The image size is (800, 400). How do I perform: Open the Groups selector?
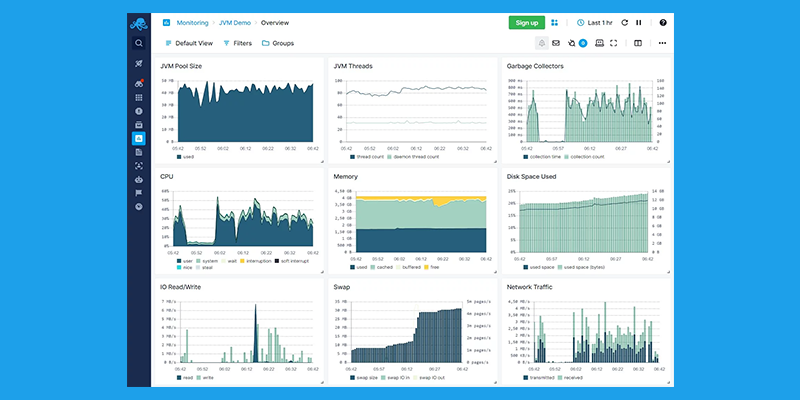click(278, 43)
